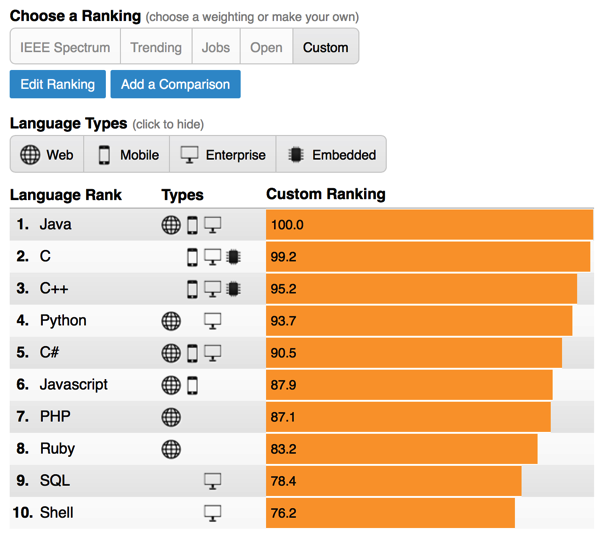The height and width of the screenshot is (533, 600).
Task: Click the Edit Ranking button
Action: click(x=58, y=84)
